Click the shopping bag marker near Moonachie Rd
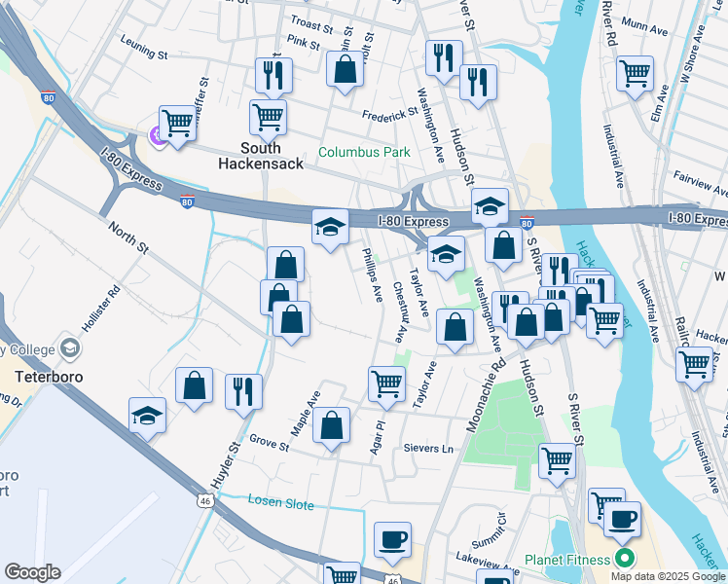This screenshot has height=584, width=728. pyautogui.click(x=455, y=328)
